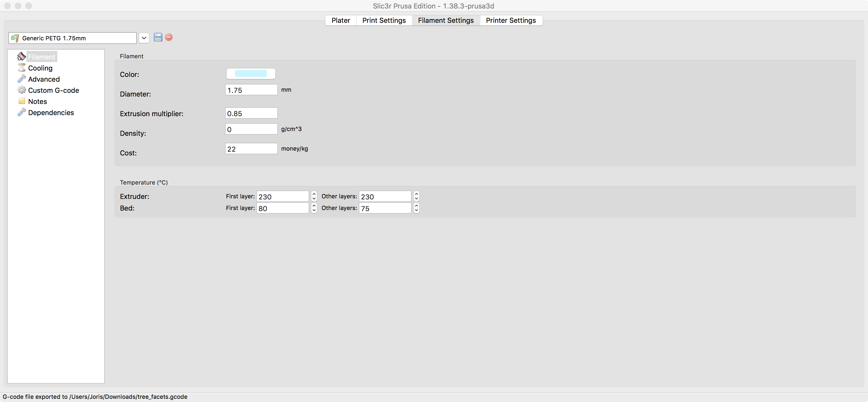The width and height of the screenshot is (868, 402).
Task: Click the Bed first layer temperature field
Action: point(282,208)
